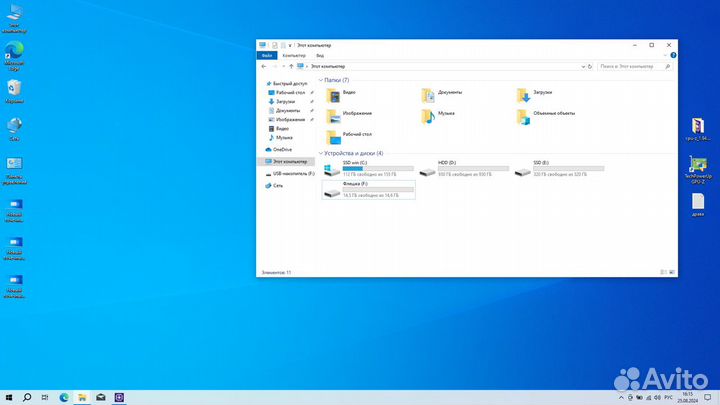Screen dimensions: 720x405
Task: Switch input language via the РУС indicator
Action: (669, 398)
